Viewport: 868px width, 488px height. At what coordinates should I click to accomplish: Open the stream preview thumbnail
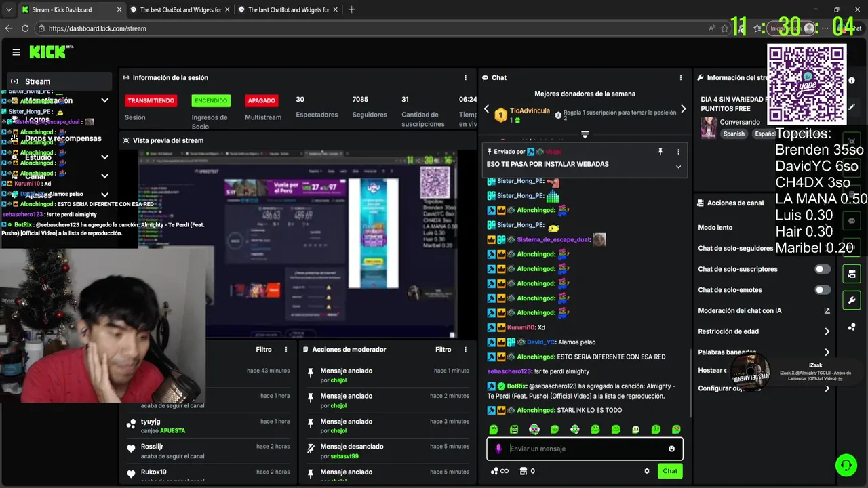[x=298, y=244]
